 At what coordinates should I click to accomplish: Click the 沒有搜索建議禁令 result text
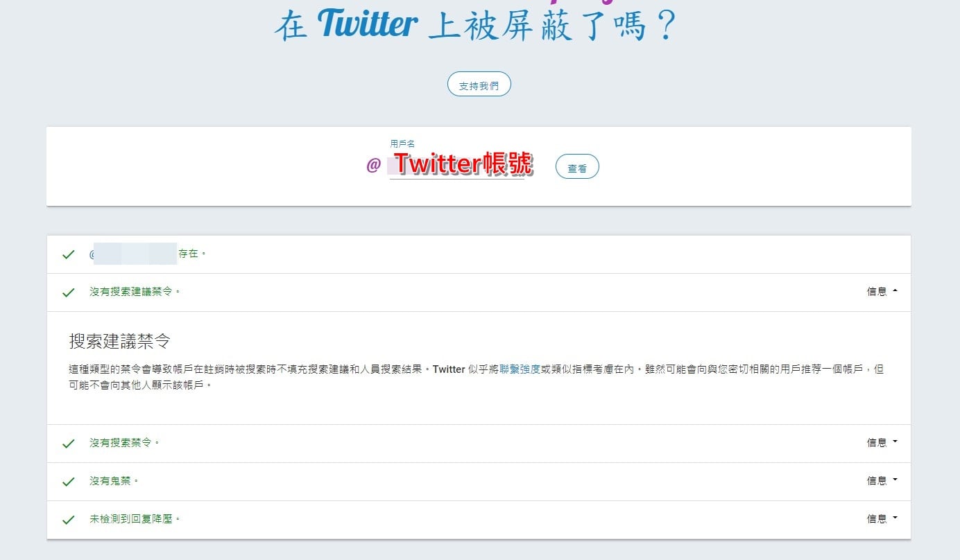coord(135,292)
